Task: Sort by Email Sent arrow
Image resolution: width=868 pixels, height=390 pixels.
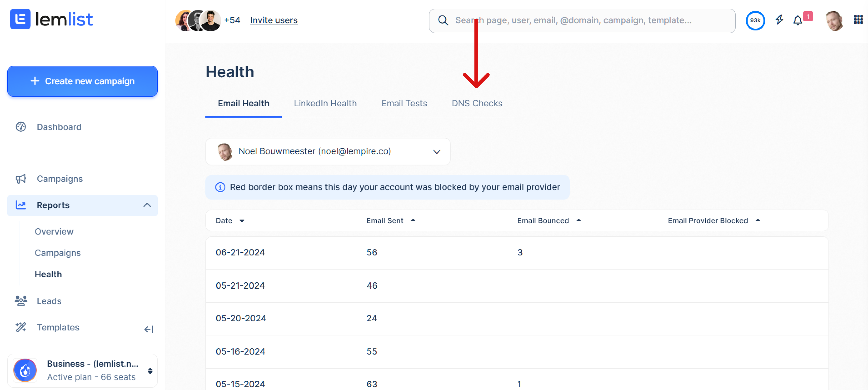Action: [413, 220]
